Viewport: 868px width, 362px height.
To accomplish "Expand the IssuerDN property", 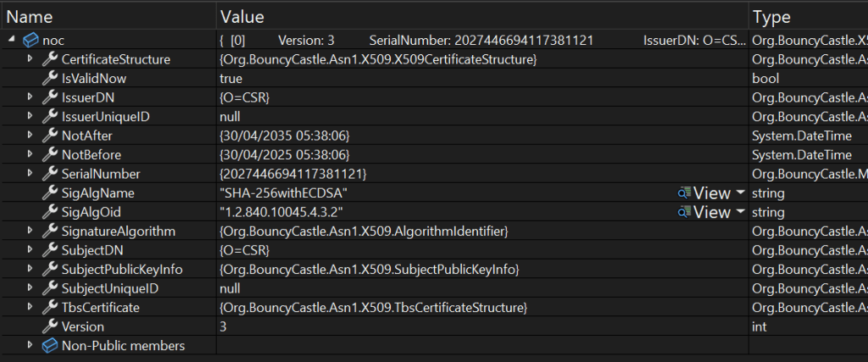I will [x=31, y=97].
